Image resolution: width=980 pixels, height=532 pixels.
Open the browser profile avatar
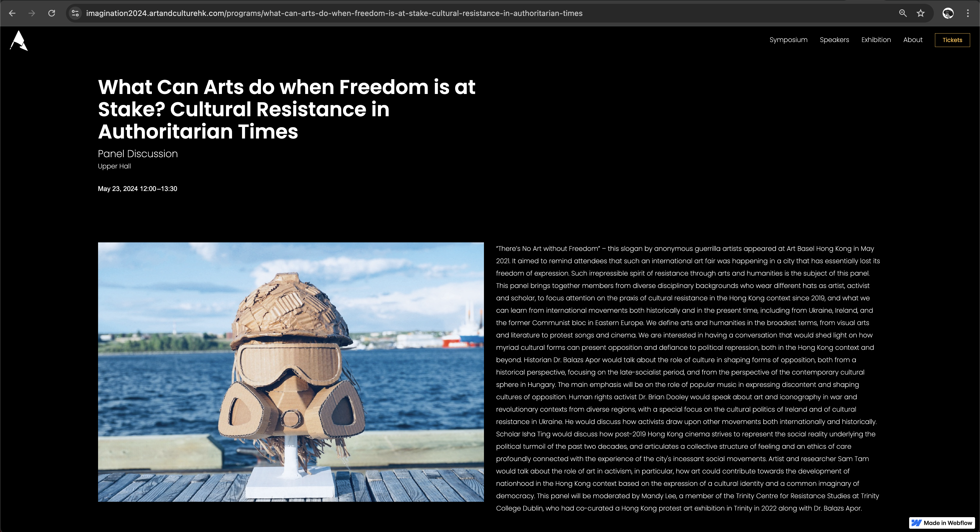point(948,13)
